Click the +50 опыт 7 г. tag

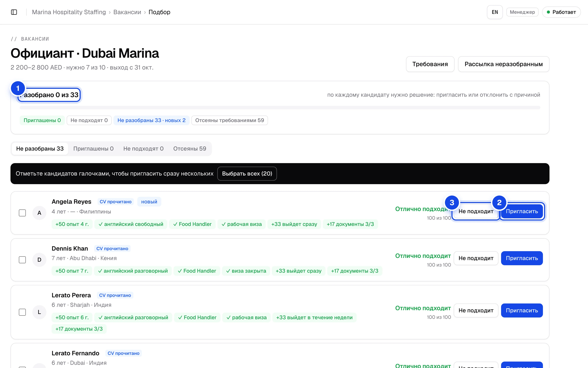72,271
